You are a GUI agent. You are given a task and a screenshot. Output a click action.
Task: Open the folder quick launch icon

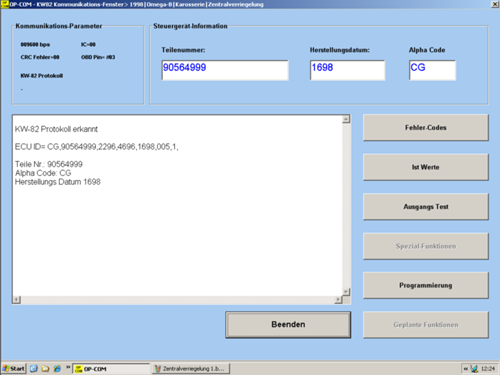[x=45, y=368]
